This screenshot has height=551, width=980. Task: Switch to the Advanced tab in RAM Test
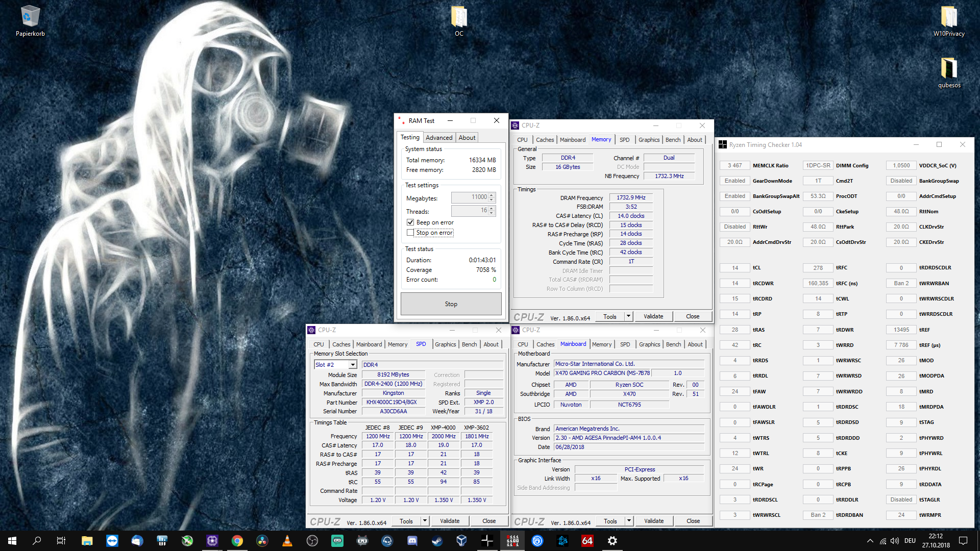click(439, 138)
